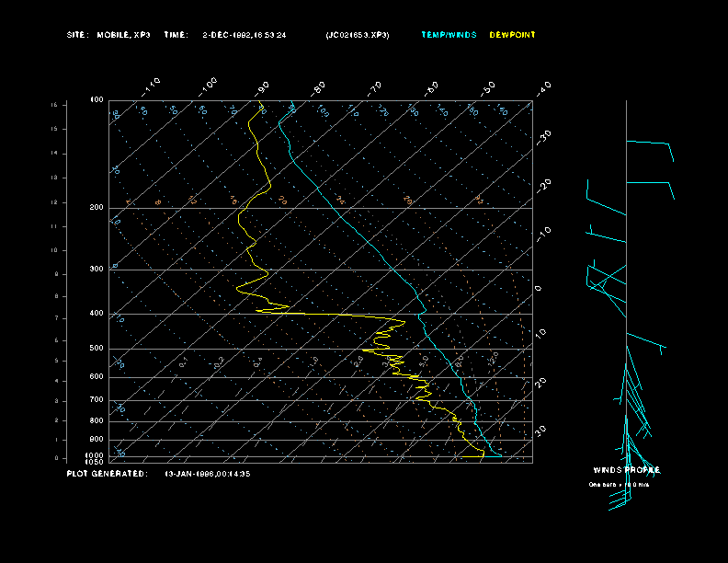This screenshot has width=728, height=563.
Task: Click the 6 mark on left height scale
Action: [56, 340]
